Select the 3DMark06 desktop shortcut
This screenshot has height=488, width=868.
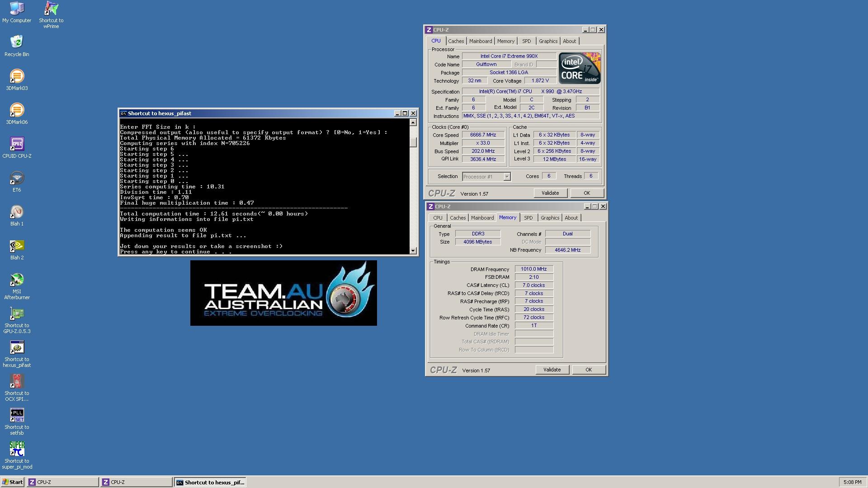point(17,113)
